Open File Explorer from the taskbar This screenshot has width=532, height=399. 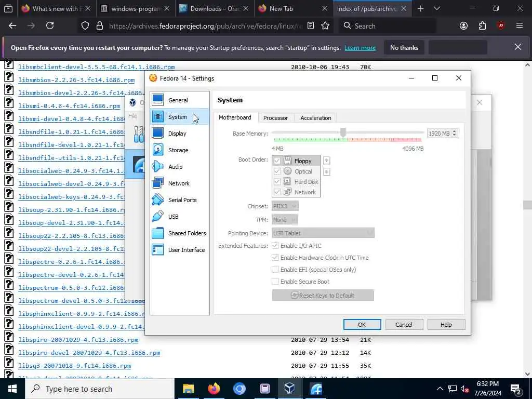point(188,389)
